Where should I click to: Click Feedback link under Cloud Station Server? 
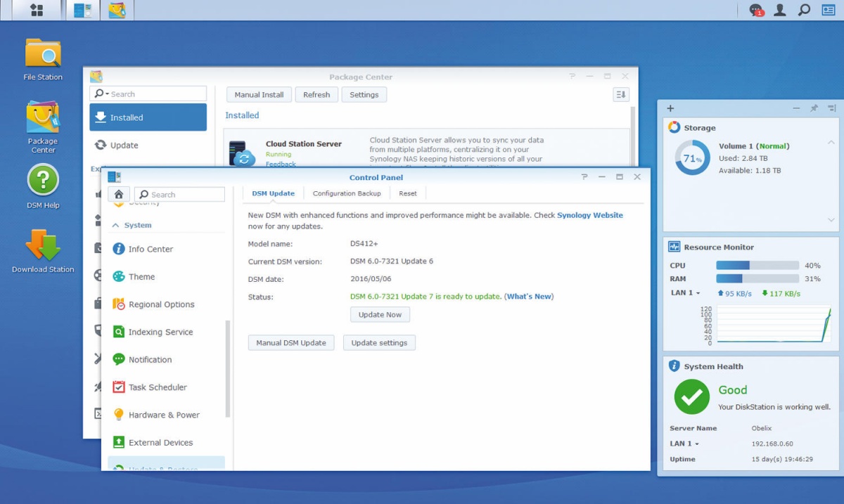pos(281,164)
